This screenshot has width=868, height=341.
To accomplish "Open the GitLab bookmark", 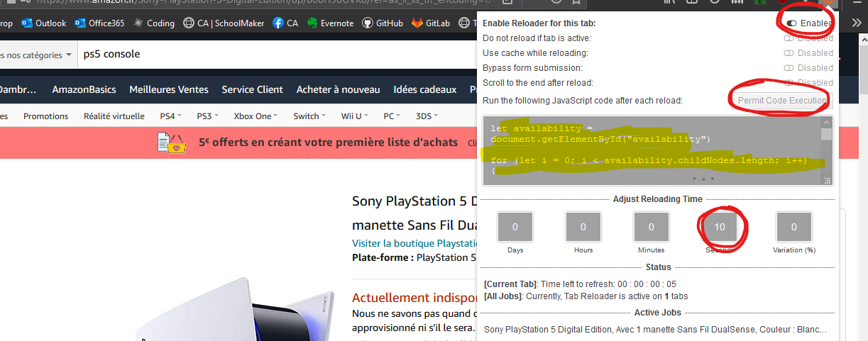I will point(432,23).
